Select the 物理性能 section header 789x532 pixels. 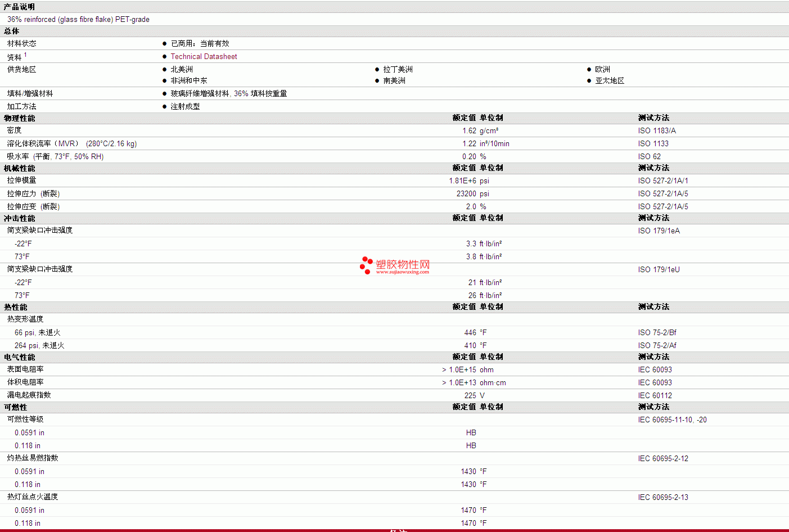[20, 118]
